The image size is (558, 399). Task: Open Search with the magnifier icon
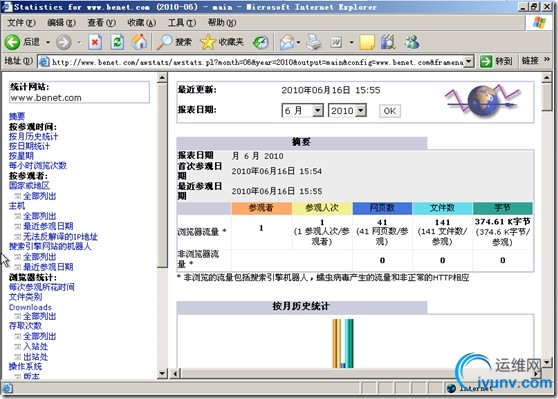(164, 42)
